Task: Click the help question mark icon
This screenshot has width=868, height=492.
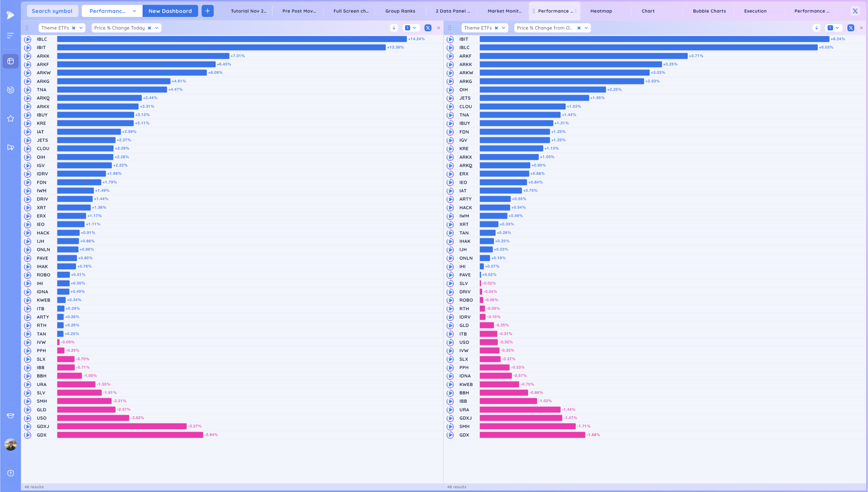Action: point(10,473)
